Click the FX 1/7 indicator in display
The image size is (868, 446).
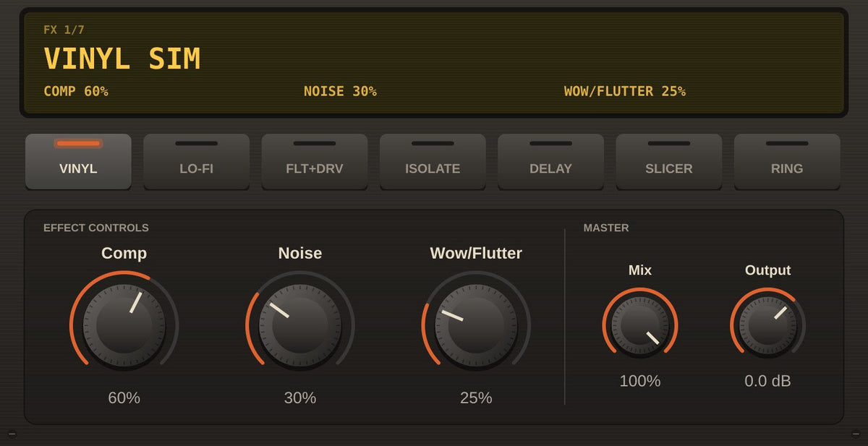click(64, 30)
